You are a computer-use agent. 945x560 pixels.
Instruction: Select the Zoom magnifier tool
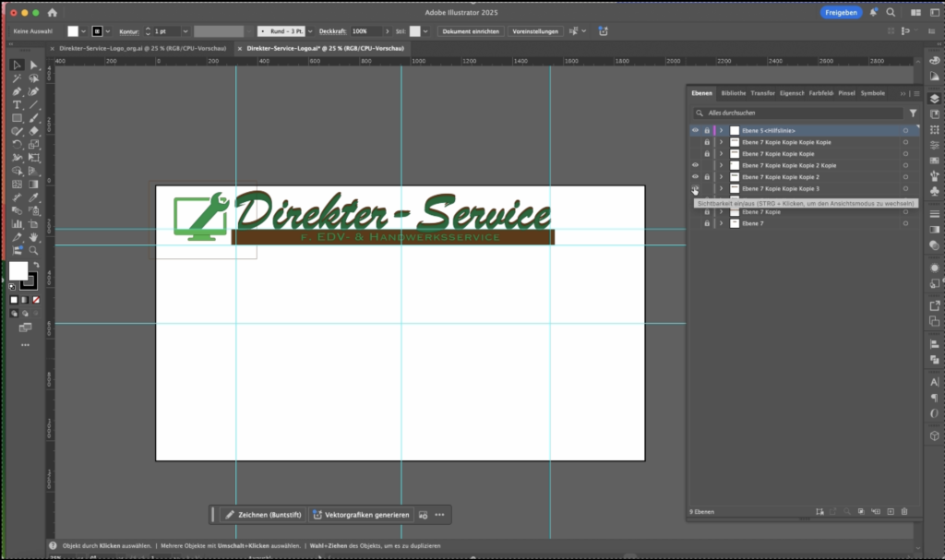point(34,250)
